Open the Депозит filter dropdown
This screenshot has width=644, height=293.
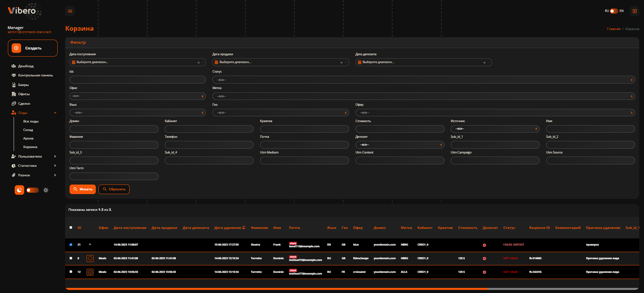(400, 145)
